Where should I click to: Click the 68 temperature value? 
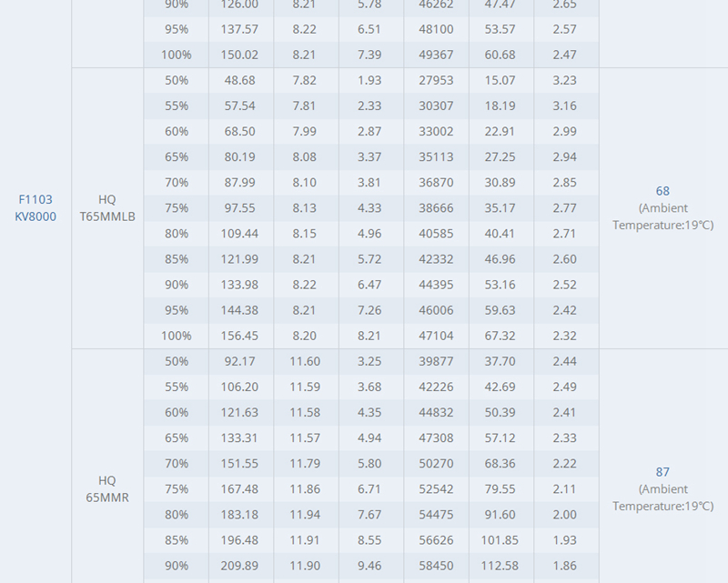click(x=662, y=191)
